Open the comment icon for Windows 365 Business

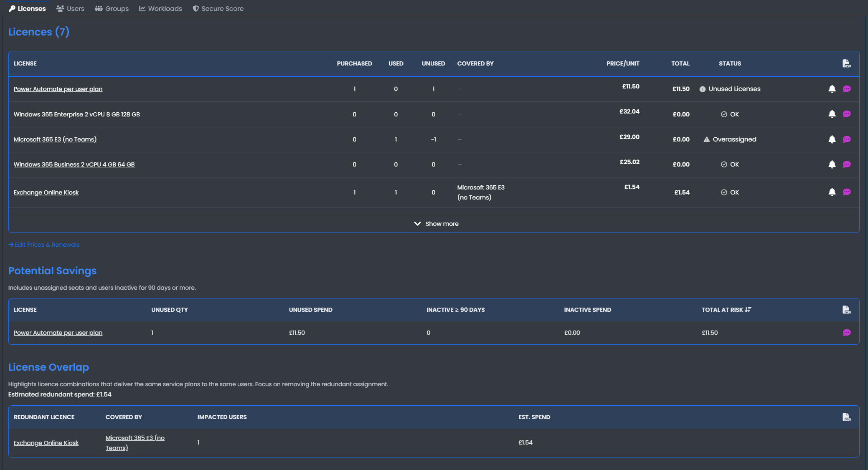click(847, 164)
